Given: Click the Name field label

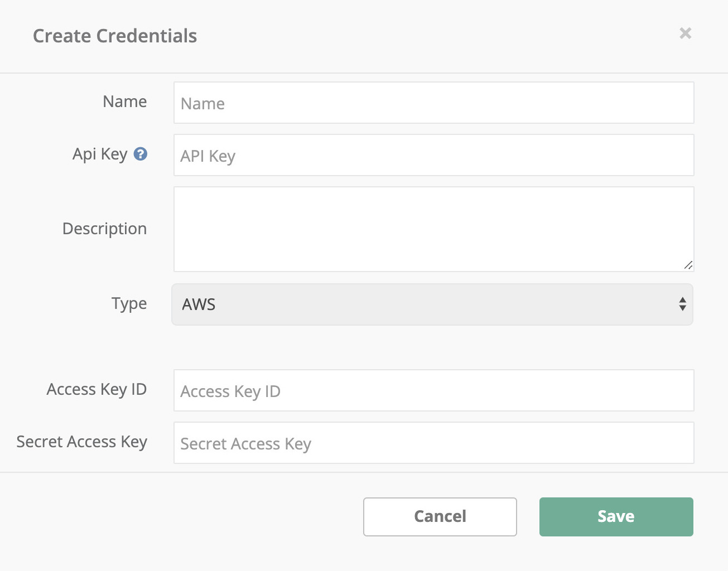Looking at the screenshot, I should click(x=125, y=101).
